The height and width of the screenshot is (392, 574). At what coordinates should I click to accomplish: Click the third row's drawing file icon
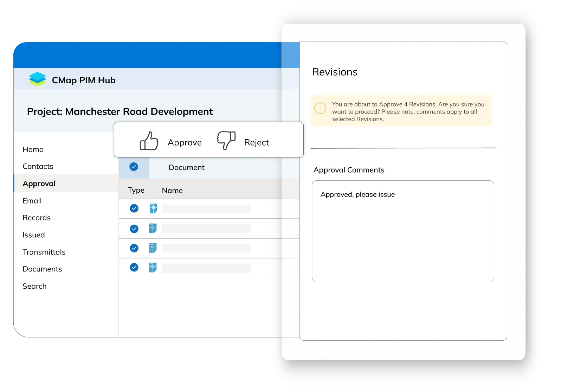(153, 248)
